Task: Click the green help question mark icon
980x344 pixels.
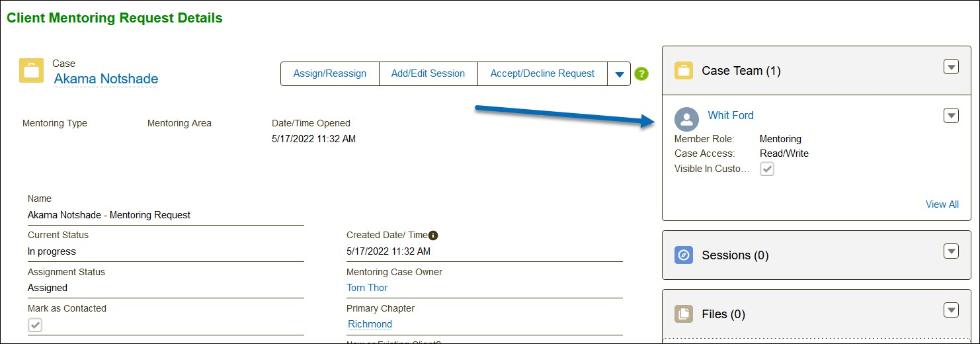Action: 641,74
